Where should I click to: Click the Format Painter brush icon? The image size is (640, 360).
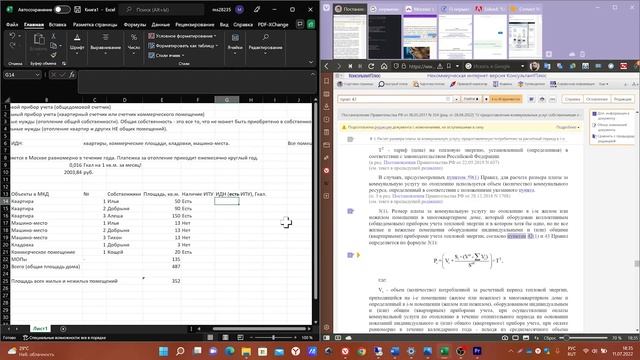[x=53, y=55]
